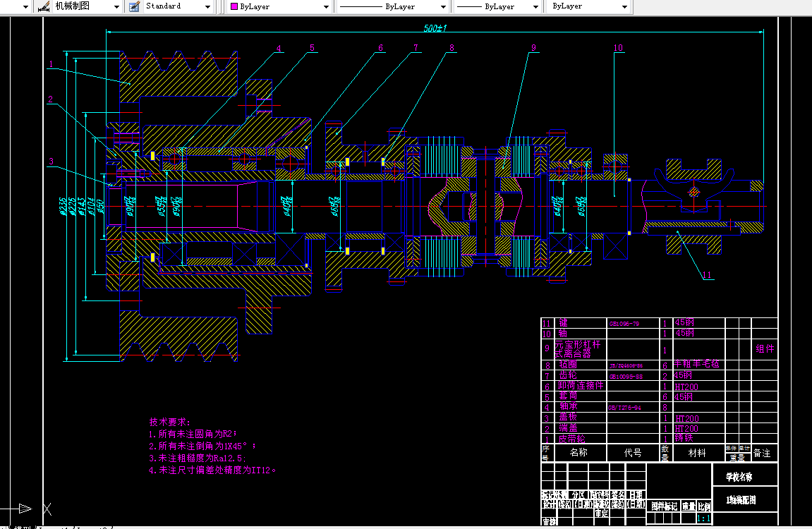Viewport: 812px width, 529px height.
Task: Select note 2.所有未注倒角为1X45°
Action: [202, 446]
